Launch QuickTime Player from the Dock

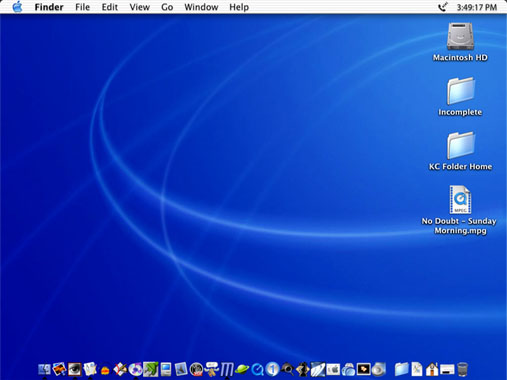click(257, 369)
